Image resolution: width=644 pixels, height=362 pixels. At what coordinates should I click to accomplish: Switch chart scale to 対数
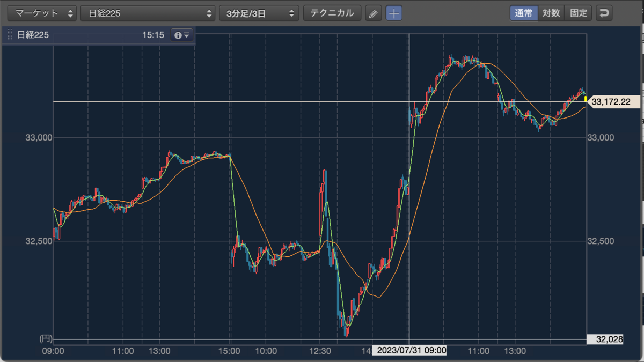pos(551,13)
